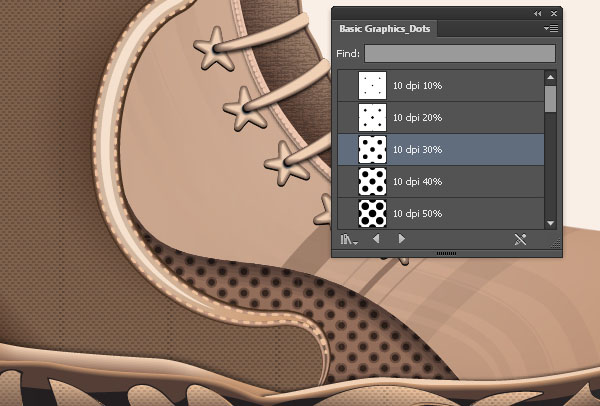Select the '10 dpi 50%' label

417,214
